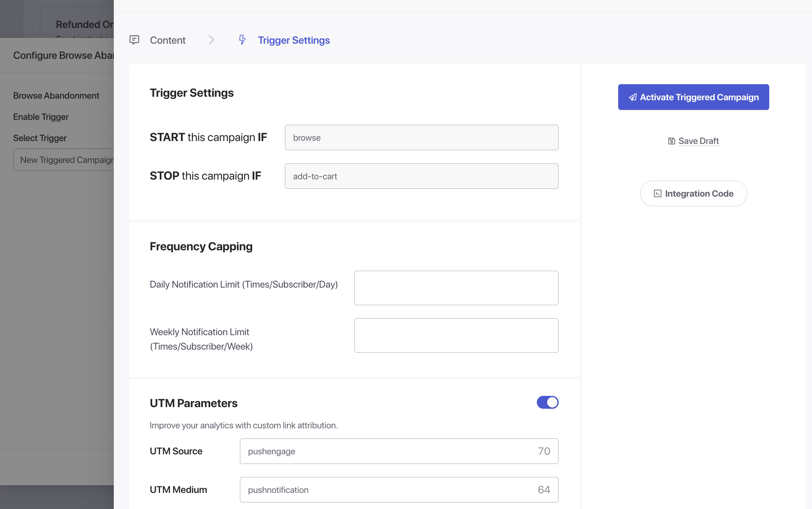Focus the Daily Notification Limit input

[456, 288]
